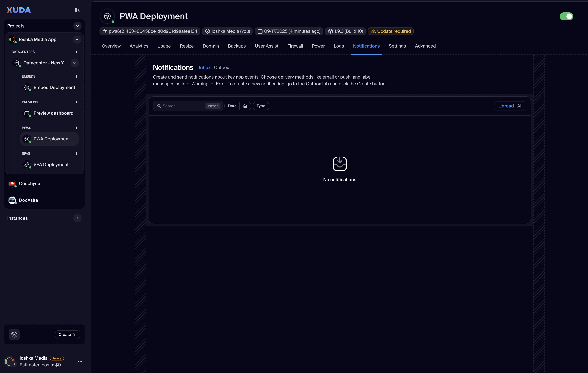Click the Couchyou project icon
The width and height of the screenshot is (588, 373).
[x=12, y=183]
